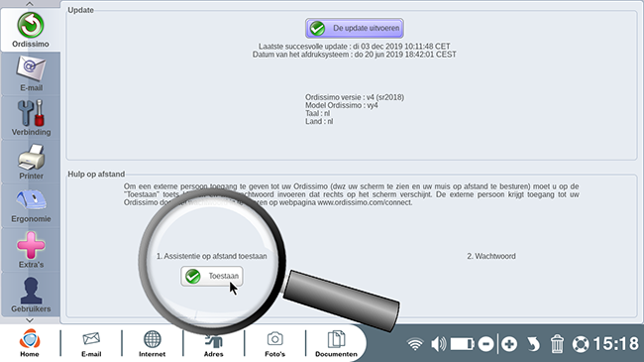Open the Gebruikers user settings

coord(31,294)
